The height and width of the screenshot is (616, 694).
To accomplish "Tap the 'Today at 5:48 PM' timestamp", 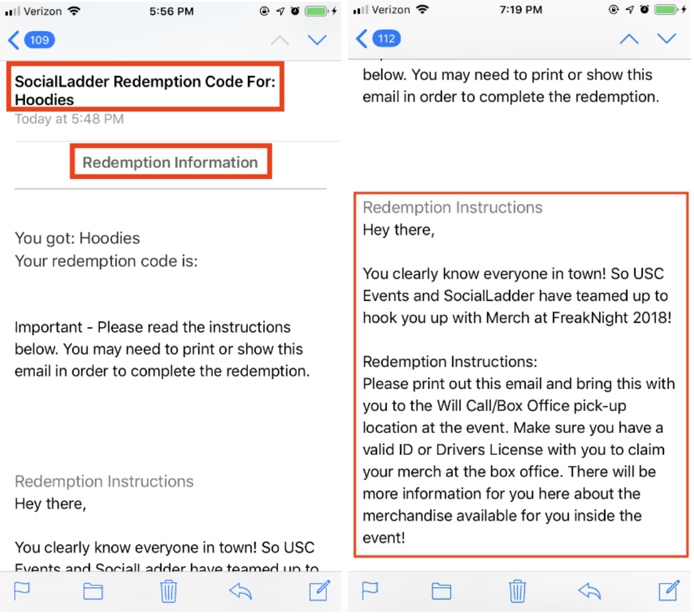I will pos(69,119).
